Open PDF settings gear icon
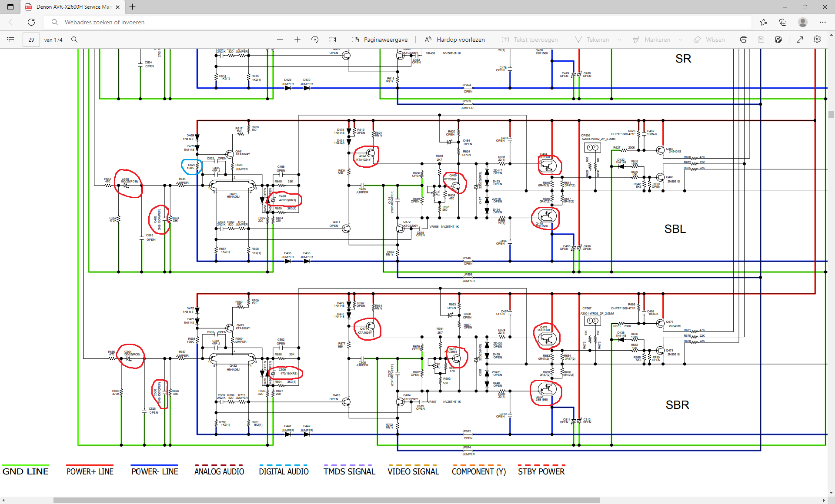Image resolution: width=835 pixels, height=504 pixels. click(817, 40)
